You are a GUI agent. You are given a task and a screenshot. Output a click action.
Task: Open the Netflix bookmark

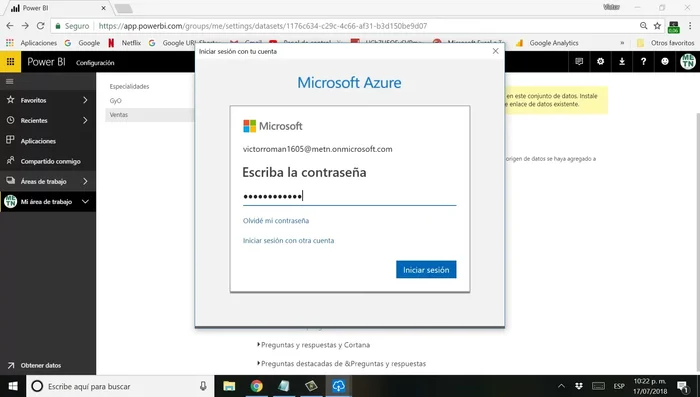tap(125, 43)
